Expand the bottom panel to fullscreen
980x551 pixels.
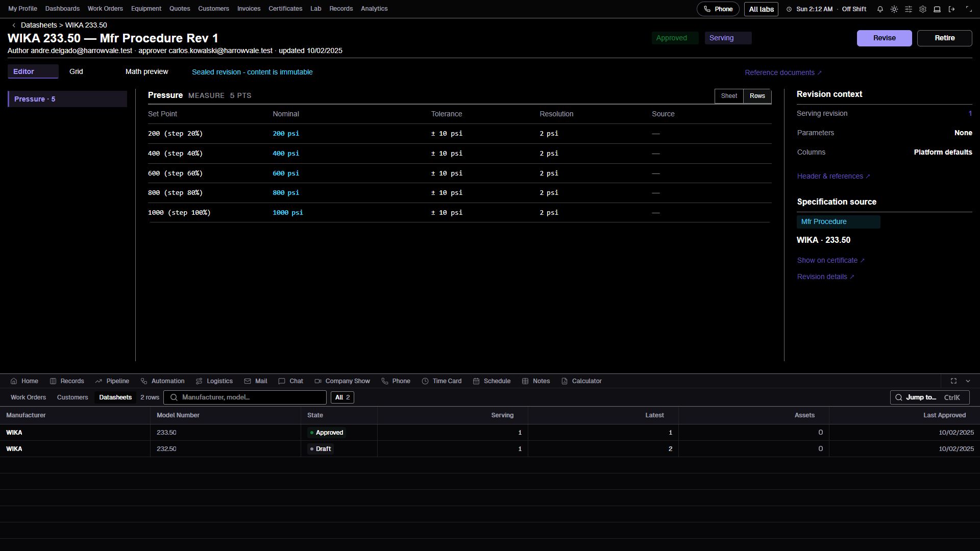point(953,381)
